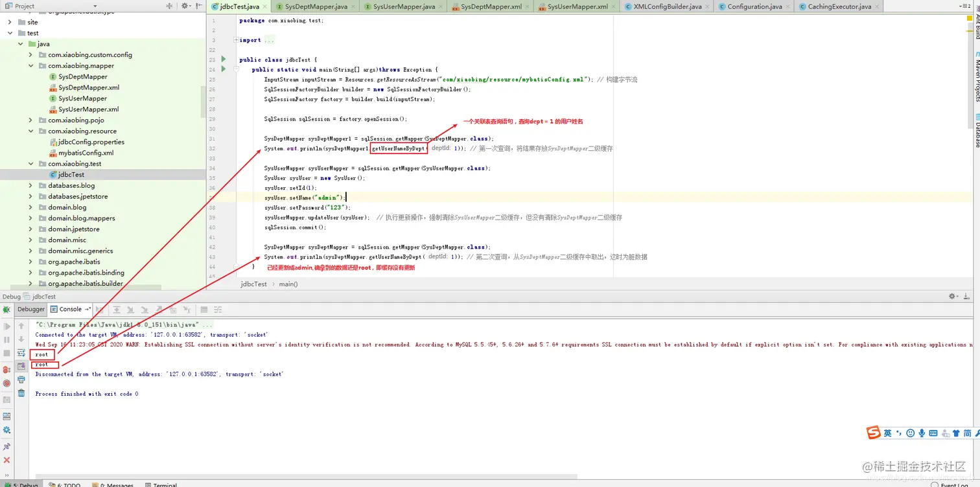The height and width of the screenshot is (487, 980).
Task: Hide the Project tool window
Action: (199, 6)
